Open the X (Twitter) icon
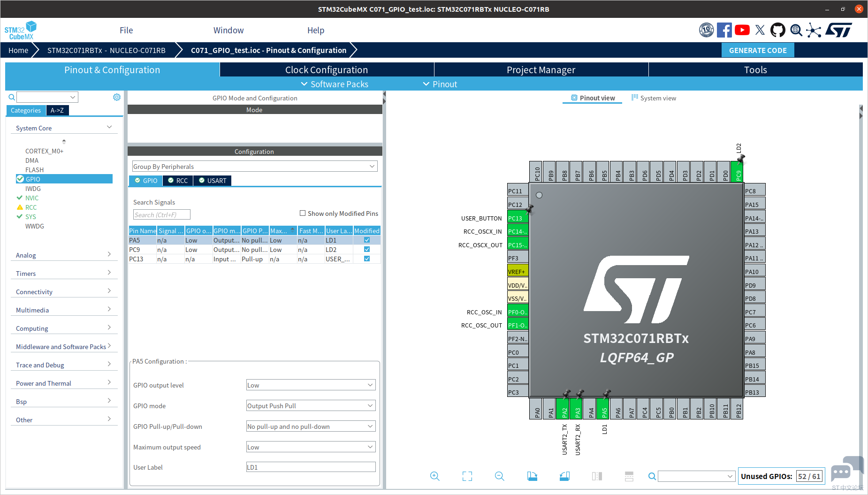 (x=760, y=30)
